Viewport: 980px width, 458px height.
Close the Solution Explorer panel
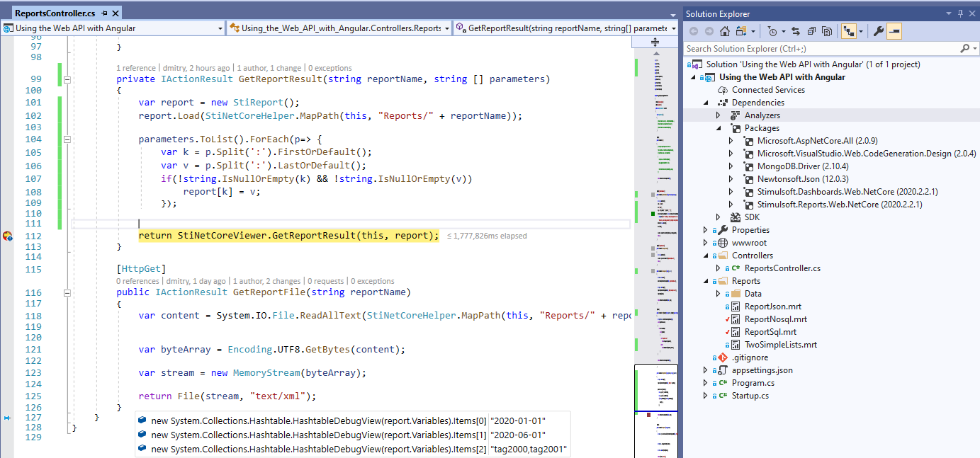click(x=972, y=13)
